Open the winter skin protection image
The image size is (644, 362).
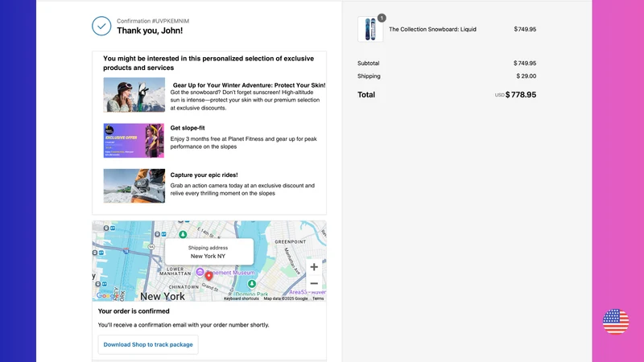(x=134, y=95)
